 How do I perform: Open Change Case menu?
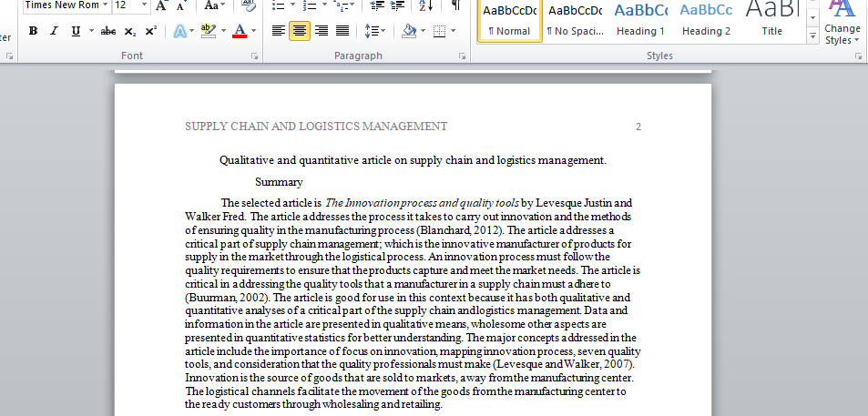(x=215, y=5)
